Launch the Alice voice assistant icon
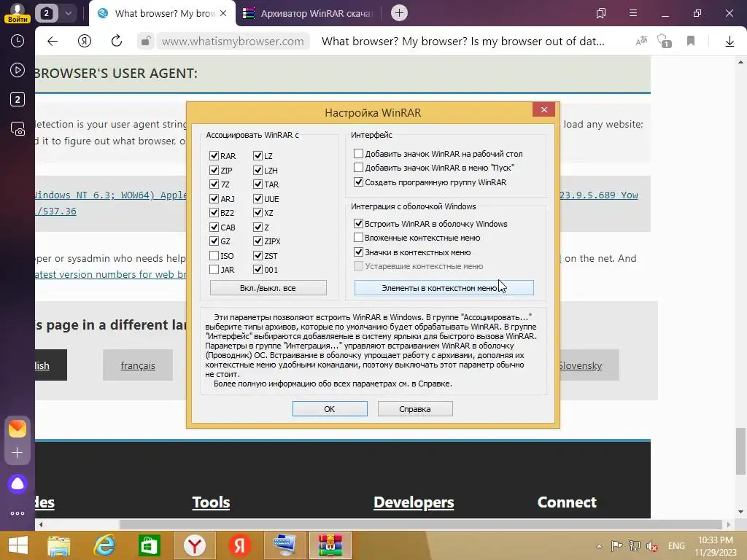Screen dimensions: 747x560 tap(18, 484)
